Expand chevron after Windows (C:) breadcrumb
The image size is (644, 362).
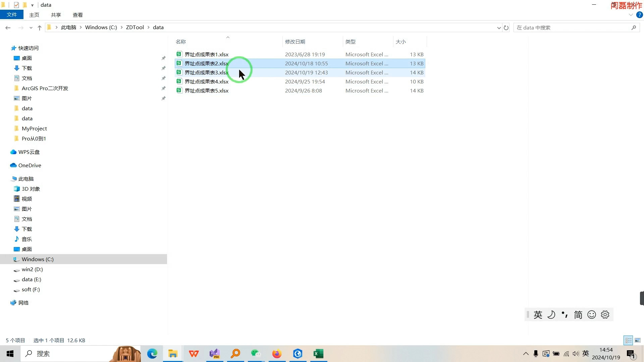tap(121, 27)
